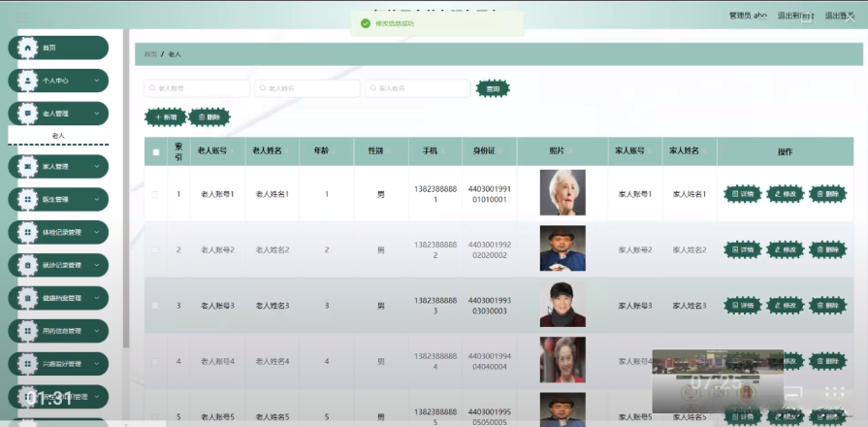
Task: Click the search icon in 老人姓名 field
Action: coord(263,88)
